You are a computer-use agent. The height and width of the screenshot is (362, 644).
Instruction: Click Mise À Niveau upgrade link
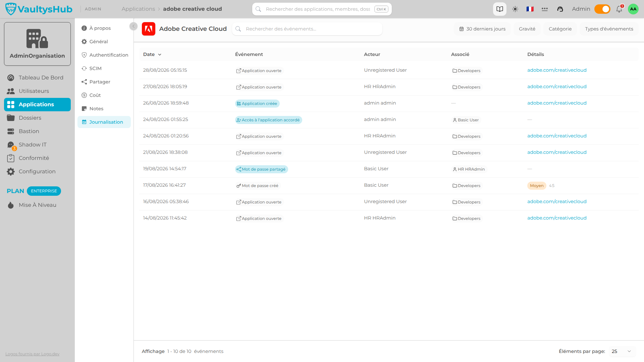tap(37, 205)
